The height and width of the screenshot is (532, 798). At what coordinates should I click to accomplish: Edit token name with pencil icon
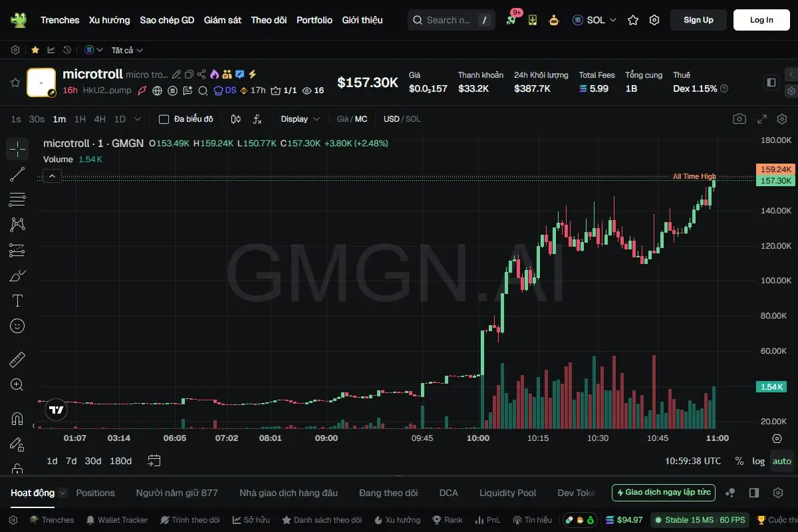(x=176, y=74)
